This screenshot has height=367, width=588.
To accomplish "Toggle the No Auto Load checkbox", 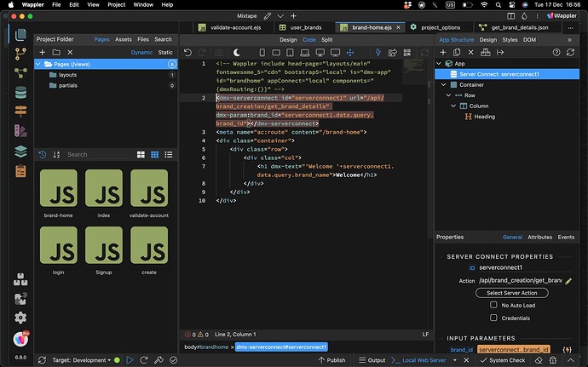I will (x=493, y=305).
